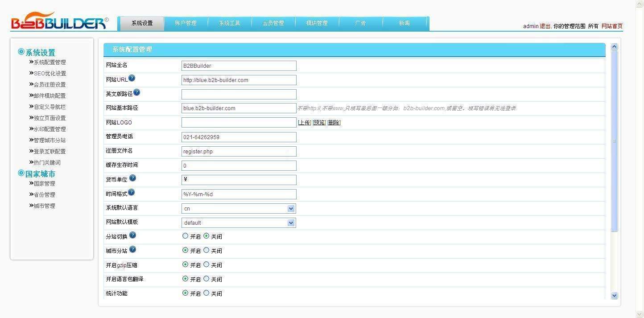Open 管理城市分站 in the sidebar
This screenshot has height=318, width=644.
click(50, 140)
